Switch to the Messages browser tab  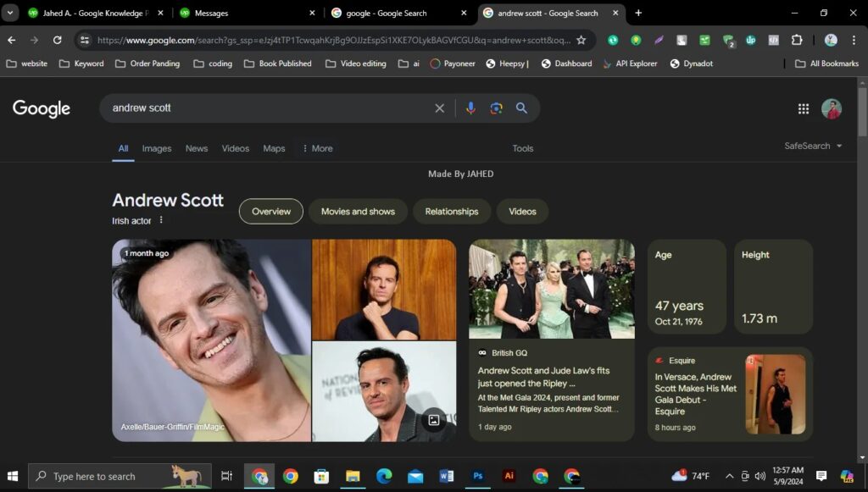(247, 13)
